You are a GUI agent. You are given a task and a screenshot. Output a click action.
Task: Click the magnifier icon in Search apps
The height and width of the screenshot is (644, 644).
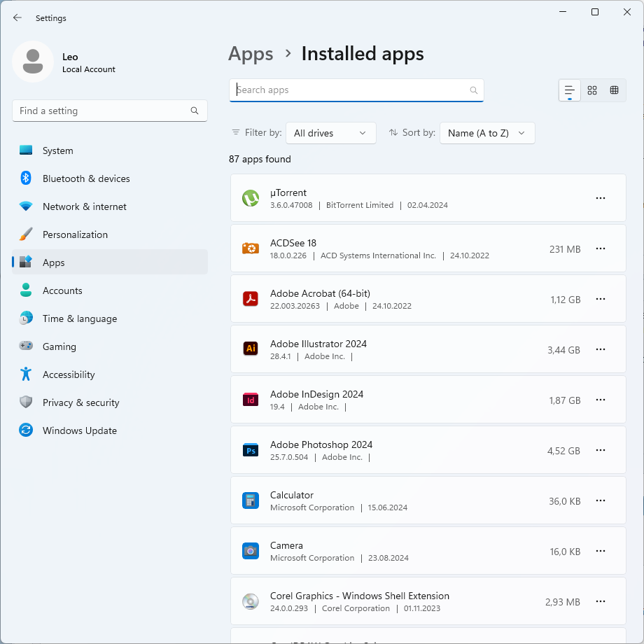(x=474, y=90)
